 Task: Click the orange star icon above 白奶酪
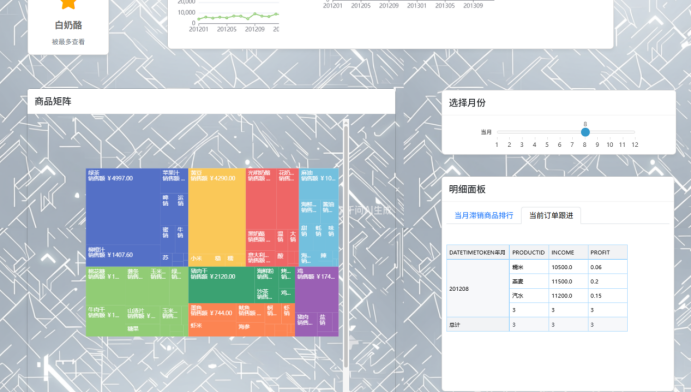pos(68,4)
